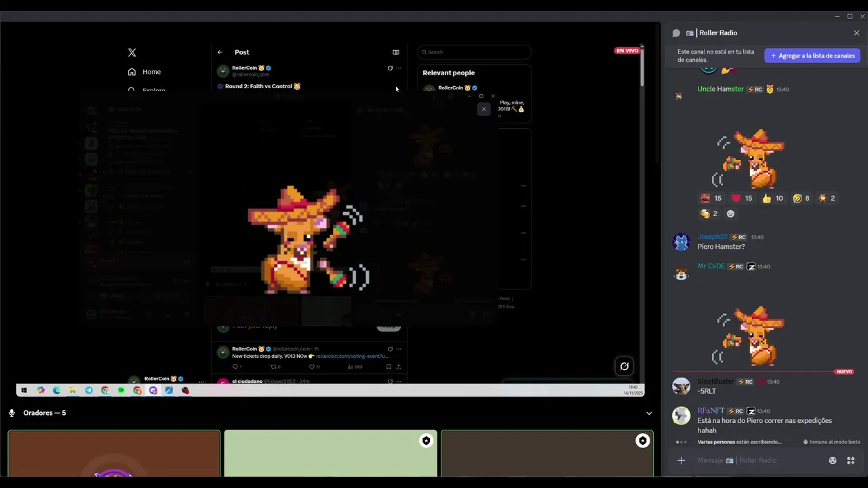Screen dimensions: 868x488
Task: Open Uncle Hamster's profile name
Action: click(720, 89)
